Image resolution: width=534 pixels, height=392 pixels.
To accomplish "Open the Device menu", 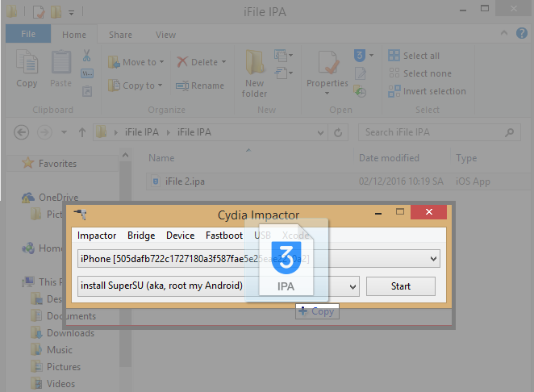I will 180,236.
